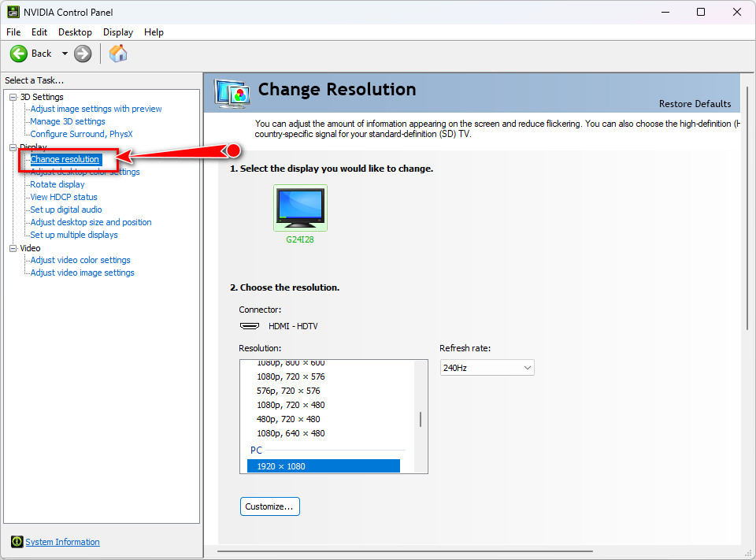
Task: Collapse the Video tree node
Action: point(13,248)
